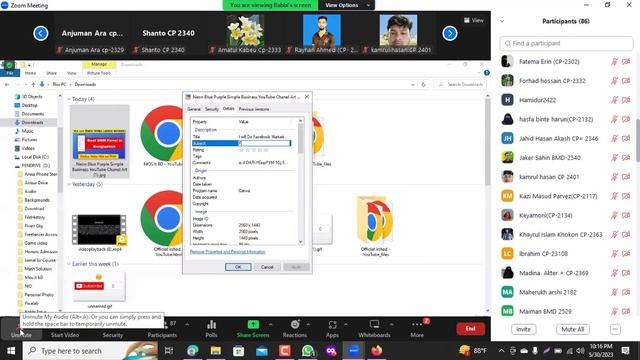640x360 pixels.
Task: Show next participant videos arrow
Action: (x=450, y=33)
